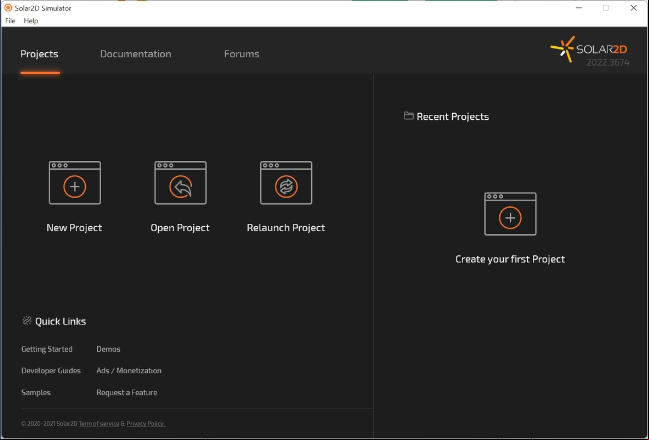Click the New Project window icon

tap(75, 183)
